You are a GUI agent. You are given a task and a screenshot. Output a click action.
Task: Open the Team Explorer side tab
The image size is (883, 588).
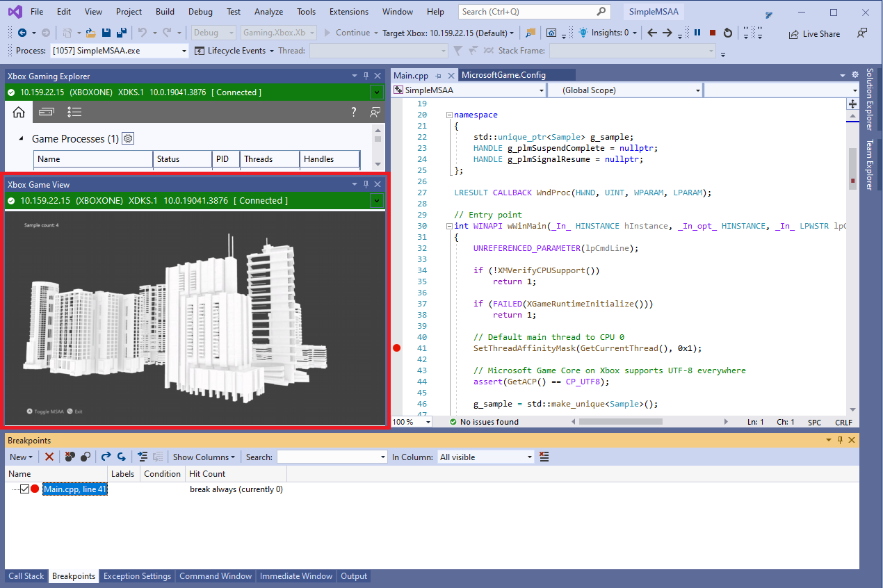[x=869, y=165]
